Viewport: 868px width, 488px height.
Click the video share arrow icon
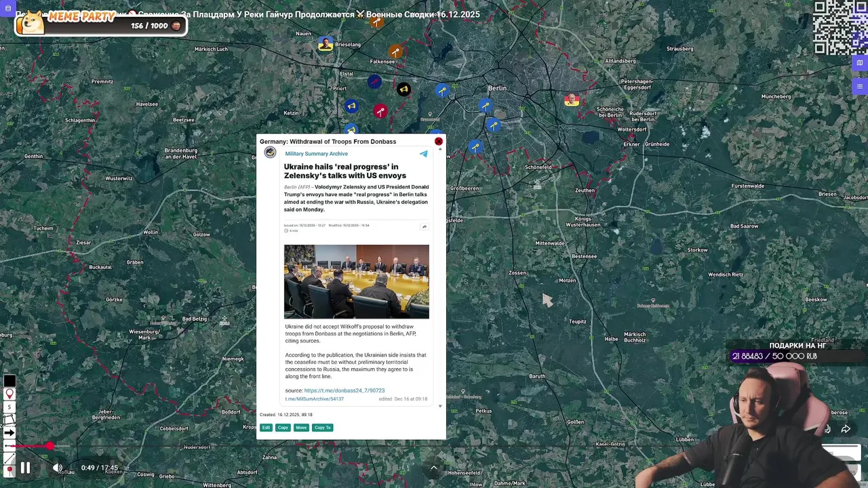point(846,429)
